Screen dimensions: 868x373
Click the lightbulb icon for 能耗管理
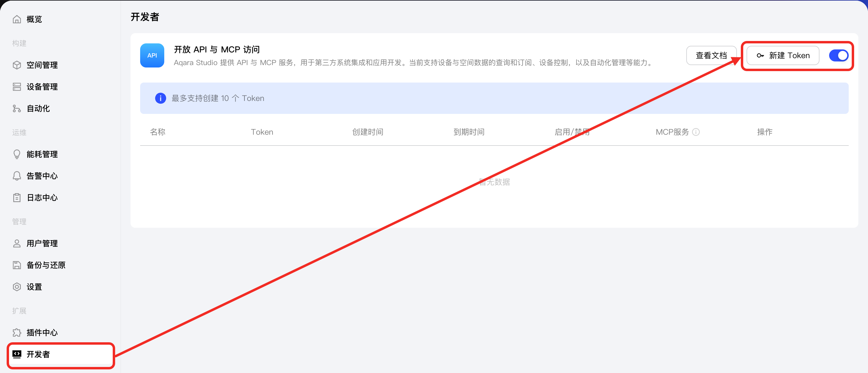click(x=17, y=154)
